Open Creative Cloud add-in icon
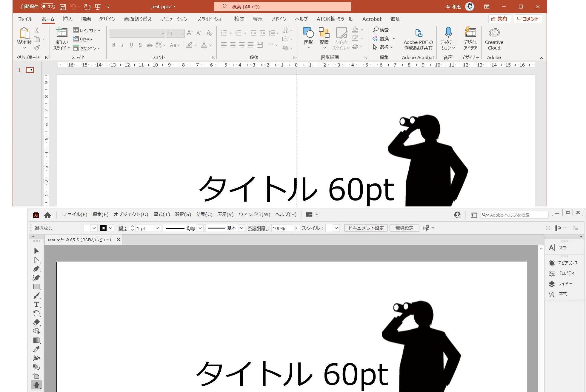This screenshot has height=392, width=586. 494,32
